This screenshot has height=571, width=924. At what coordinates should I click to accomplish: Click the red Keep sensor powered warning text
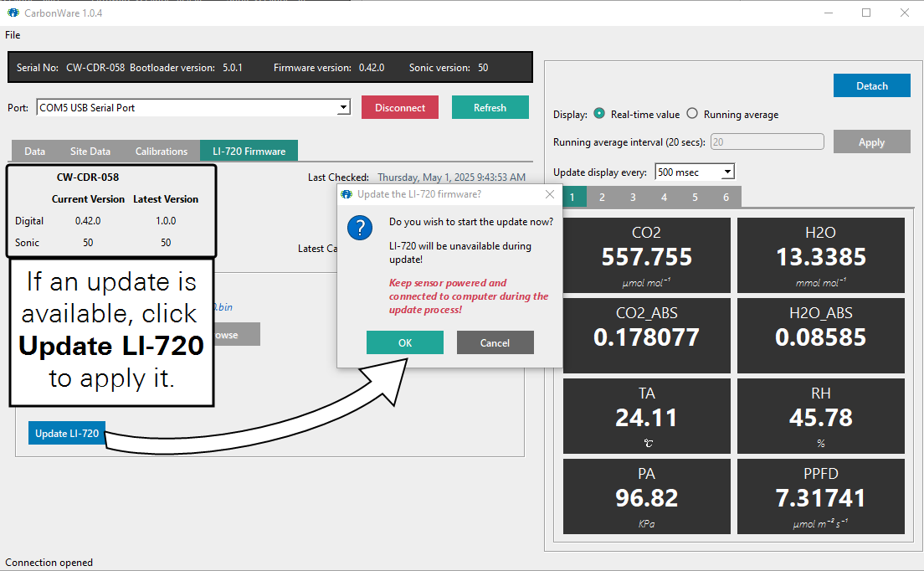click(469, 296)
